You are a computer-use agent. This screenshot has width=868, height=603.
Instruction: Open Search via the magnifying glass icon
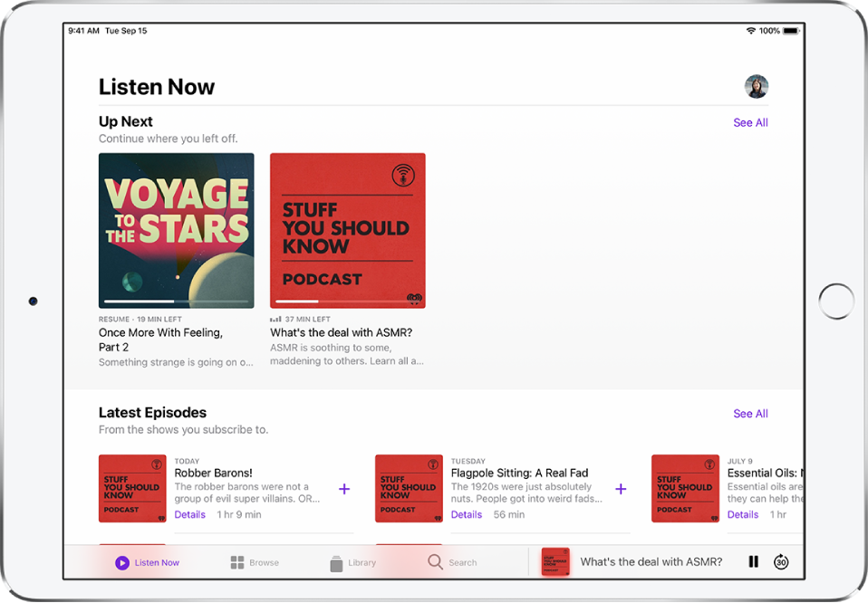[x=435, y=561]
